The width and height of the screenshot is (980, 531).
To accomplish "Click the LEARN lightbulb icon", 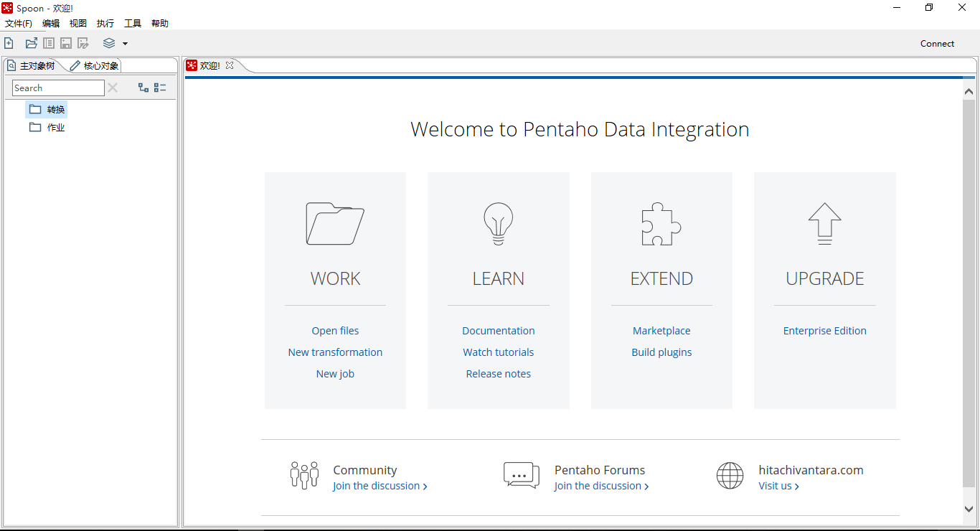I will [499, 224].
